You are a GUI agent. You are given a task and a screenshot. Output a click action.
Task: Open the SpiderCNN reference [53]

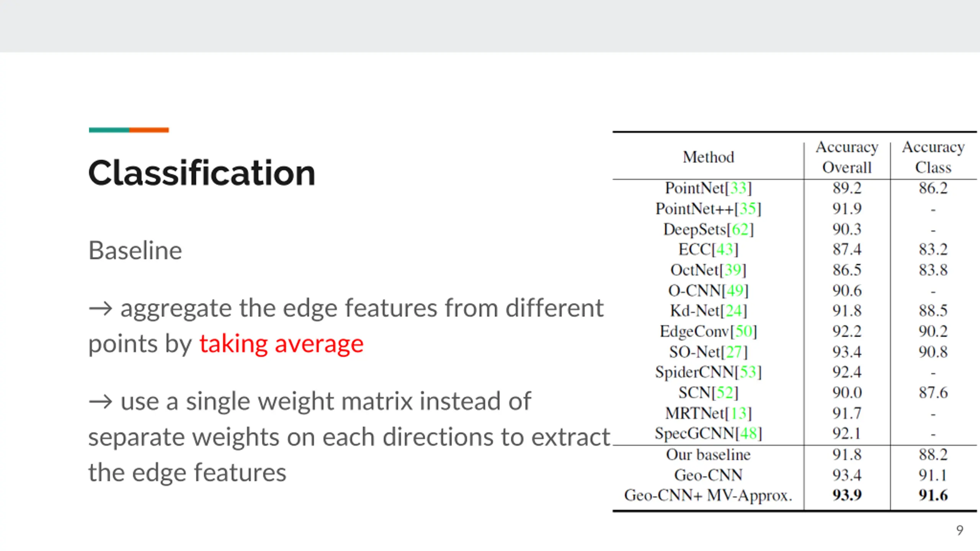tap(748, 372)
